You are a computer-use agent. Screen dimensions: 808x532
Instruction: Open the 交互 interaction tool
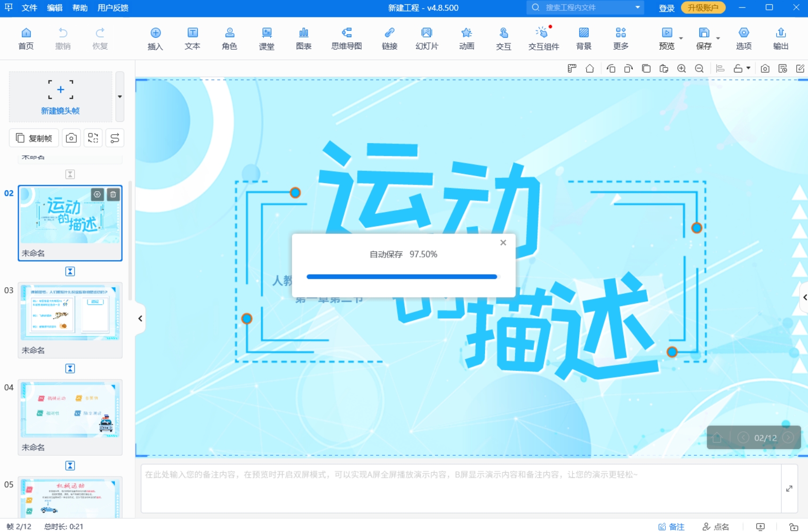[503, 39]
